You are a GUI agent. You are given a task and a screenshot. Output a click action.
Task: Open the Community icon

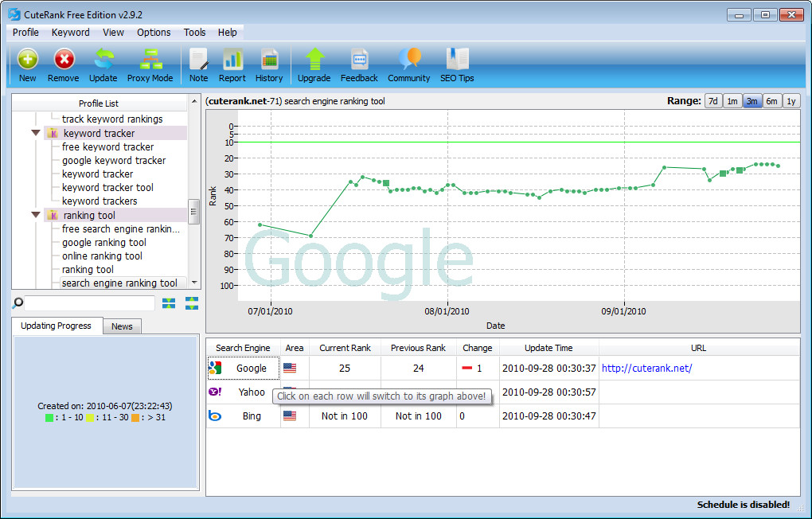click(409, 59)
